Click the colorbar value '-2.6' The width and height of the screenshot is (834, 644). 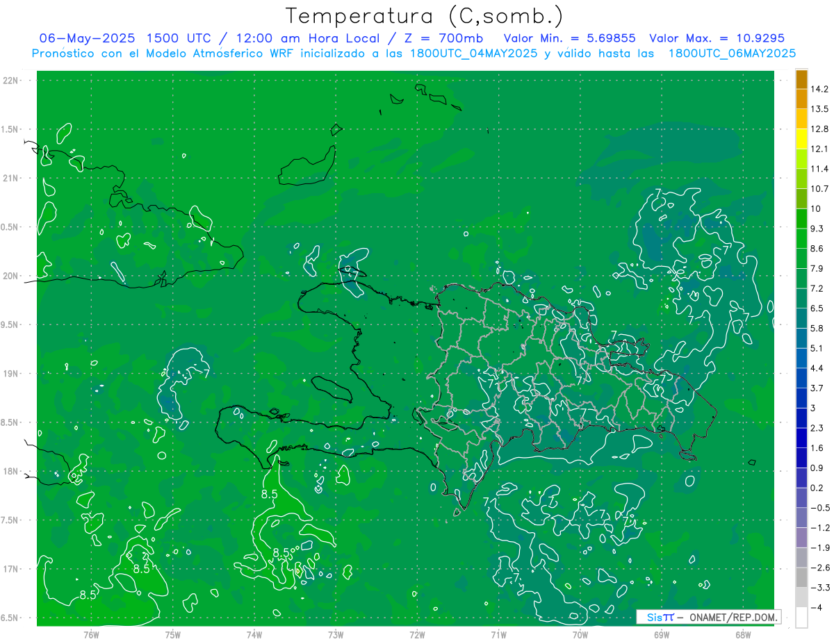[819, 568]
